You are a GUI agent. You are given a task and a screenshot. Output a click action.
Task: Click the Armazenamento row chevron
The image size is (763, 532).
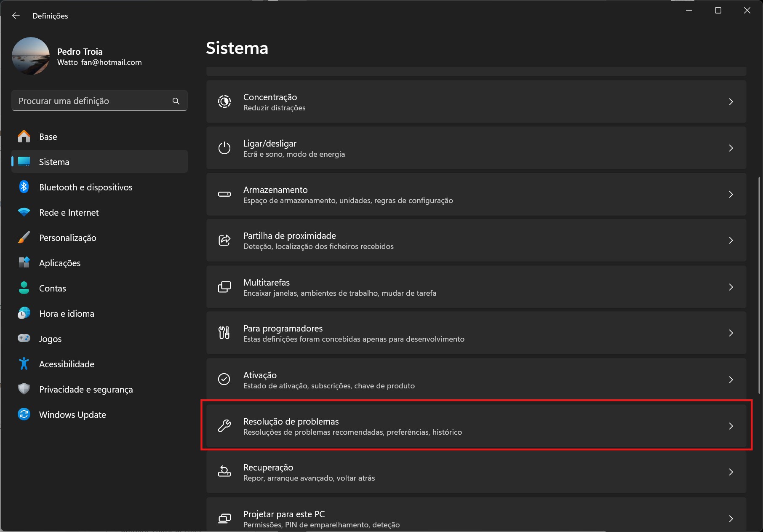pyautogui.click(x=731, y=194)
